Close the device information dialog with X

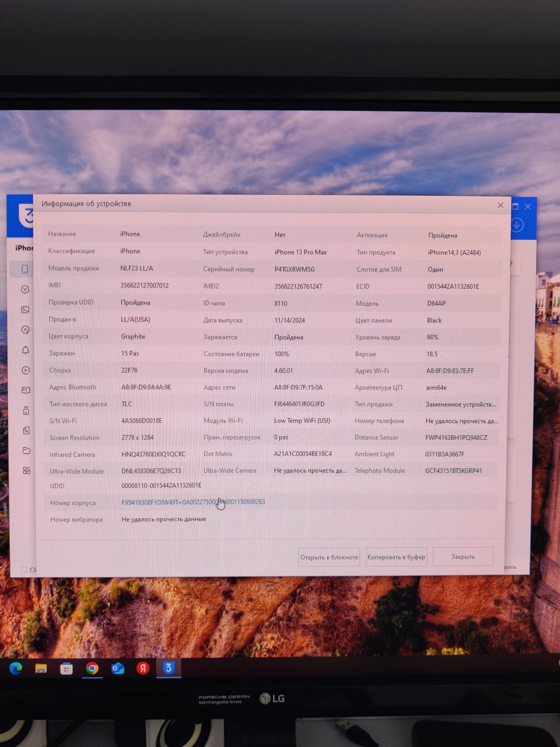pos(501,205)
